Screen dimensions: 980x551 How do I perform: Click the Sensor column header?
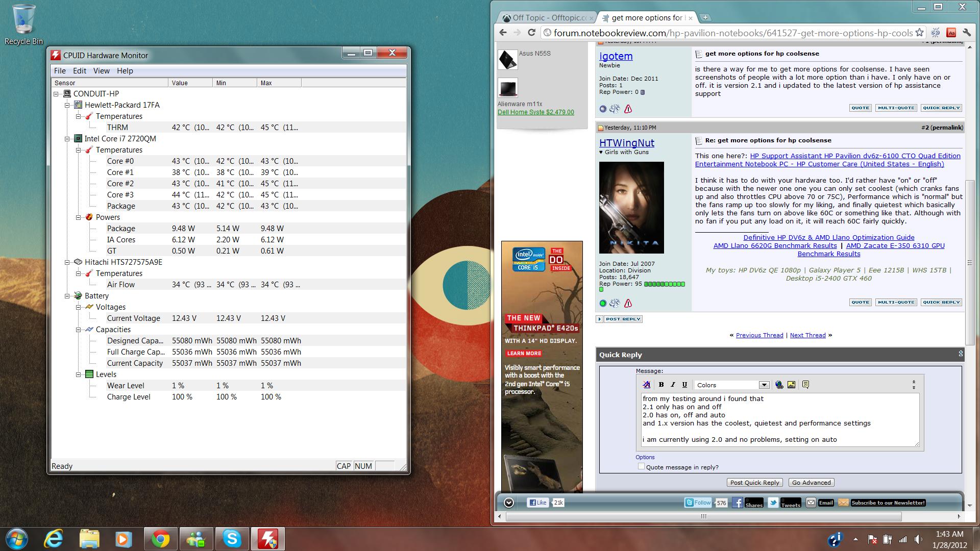110,83
